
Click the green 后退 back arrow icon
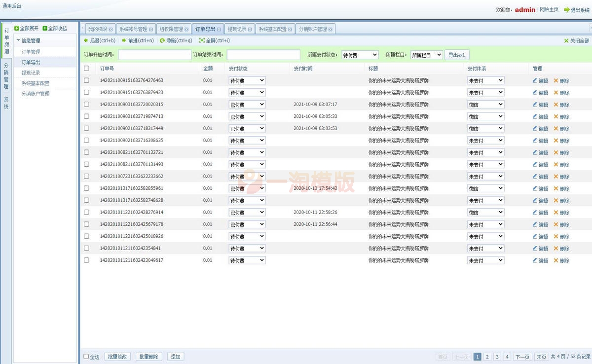[x=86, y=41]
